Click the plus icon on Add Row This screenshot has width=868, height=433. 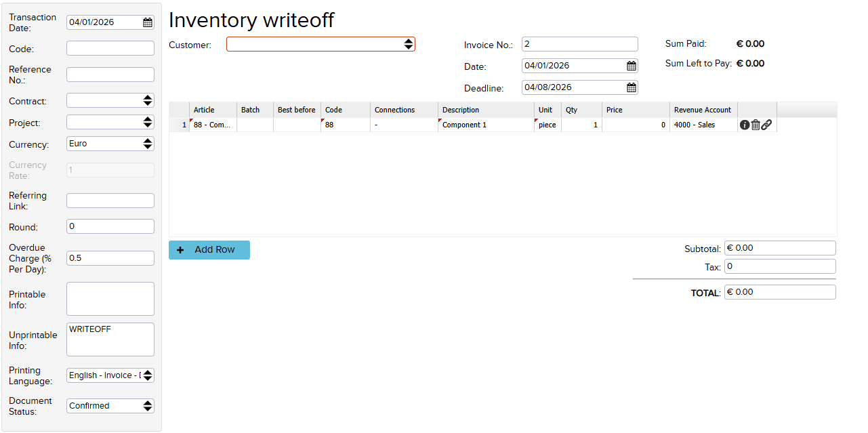180,250
